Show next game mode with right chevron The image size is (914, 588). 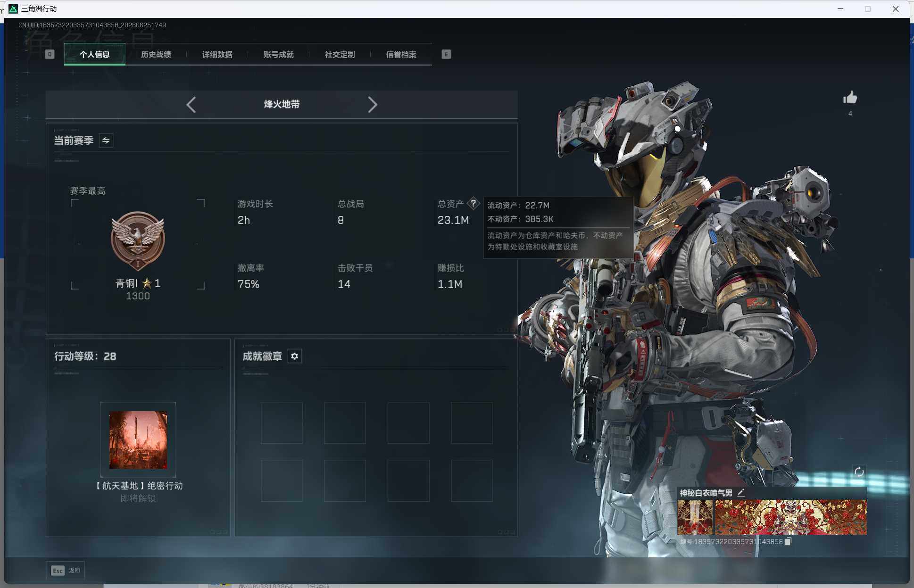click(x=373, y=105)
